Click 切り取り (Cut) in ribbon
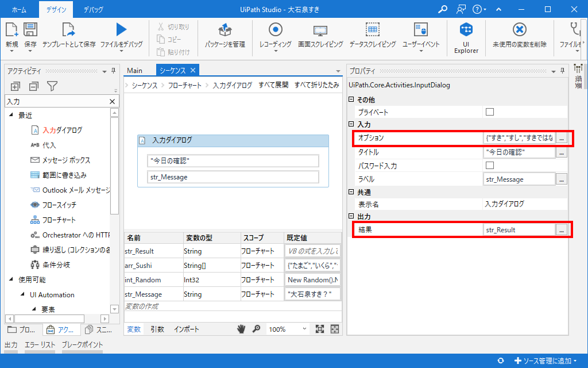This screenshot has width=588, height=368. [173, 26]
